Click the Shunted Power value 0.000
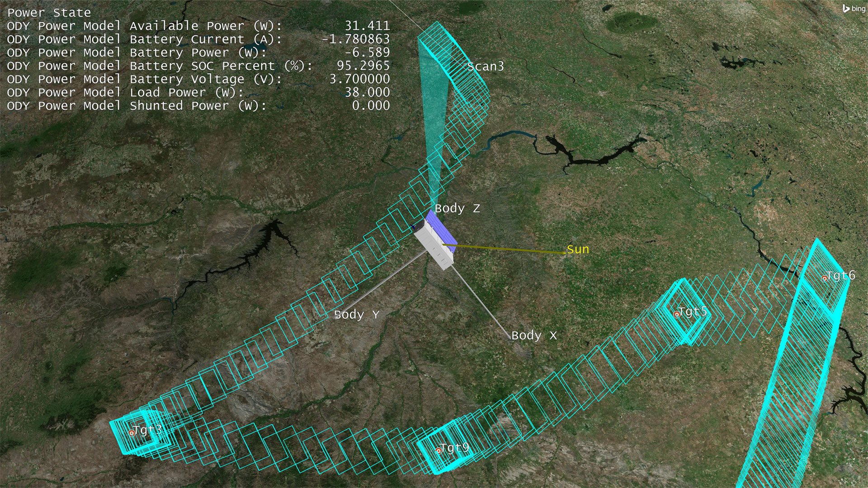The height and width of the screenshot is (488, 868). 371,105
